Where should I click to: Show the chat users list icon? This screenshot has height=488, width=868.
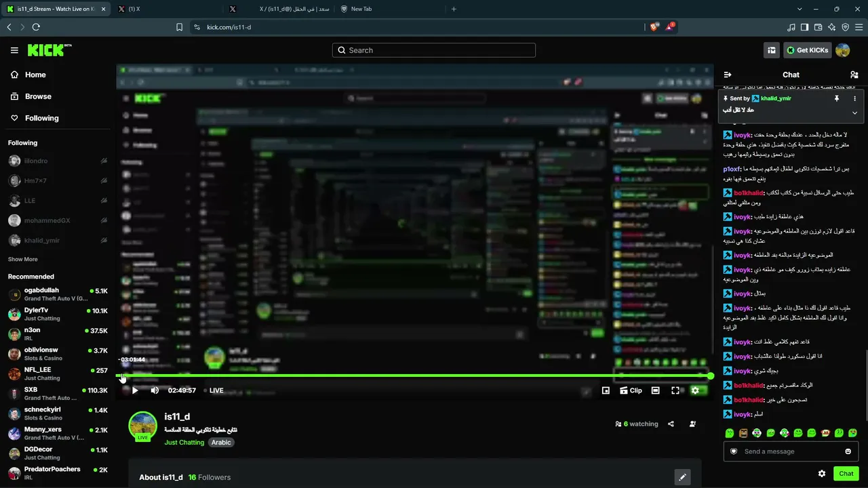pyautogui.click(x=854, y=75)
